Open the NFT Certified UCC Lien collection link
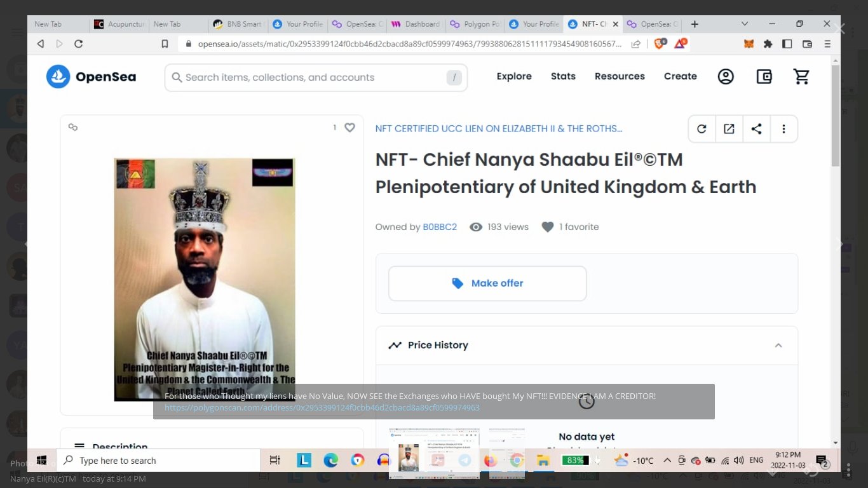The width and height of the screenshot is (868, 488). 499,128
